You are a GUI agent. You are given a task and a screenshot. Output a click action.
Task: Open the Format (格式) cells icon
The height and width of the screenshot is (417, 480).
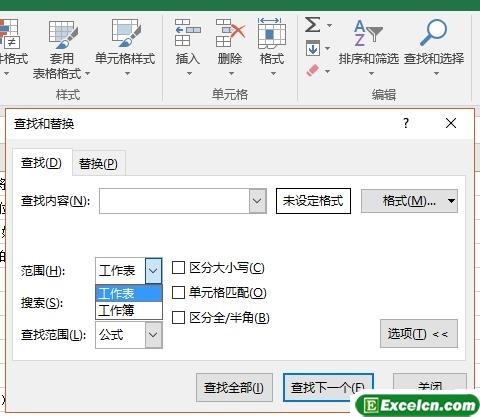[272, 33]
